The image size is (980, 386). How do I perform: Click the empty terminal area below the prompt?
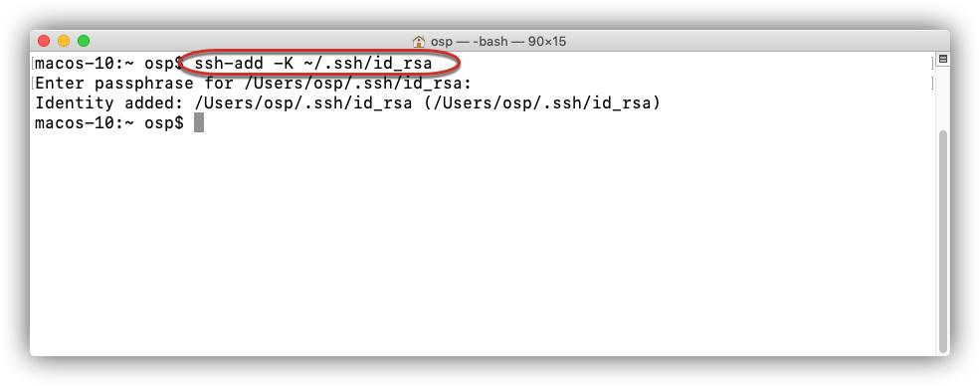[482, 244]
